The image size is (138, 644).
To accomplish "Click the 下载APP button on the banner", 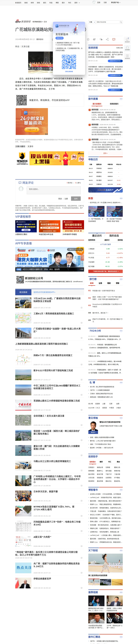I will [32, 130].
